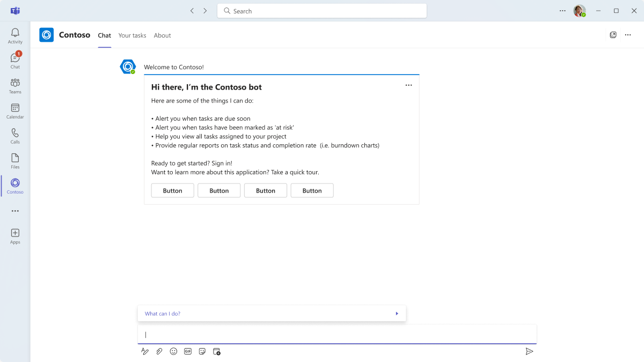
Task: Go forward using the forward arrow
Action: click(x=205, y=11)
